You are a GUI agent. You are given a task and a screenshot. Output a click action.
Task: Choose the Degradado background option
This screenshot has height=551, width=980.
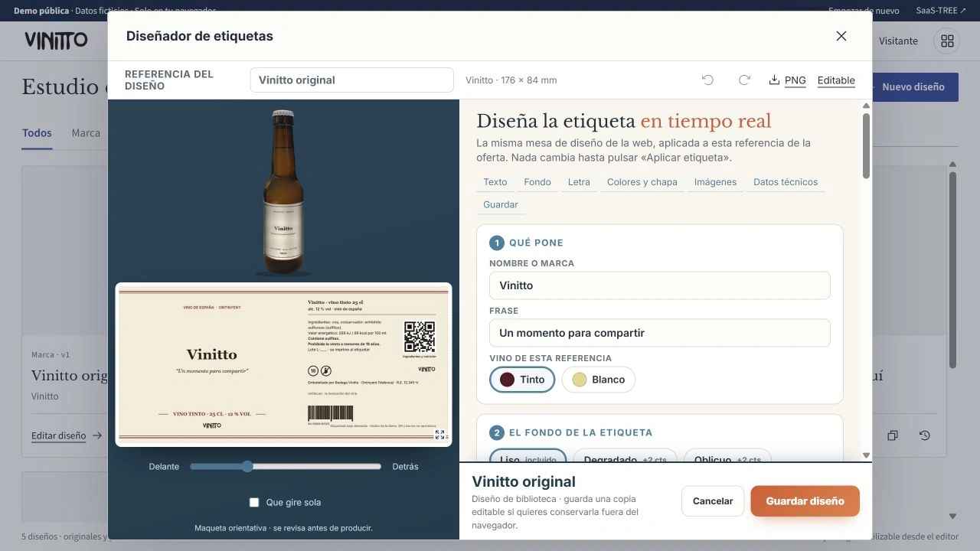pyautogui.click(x=625, y=456)
